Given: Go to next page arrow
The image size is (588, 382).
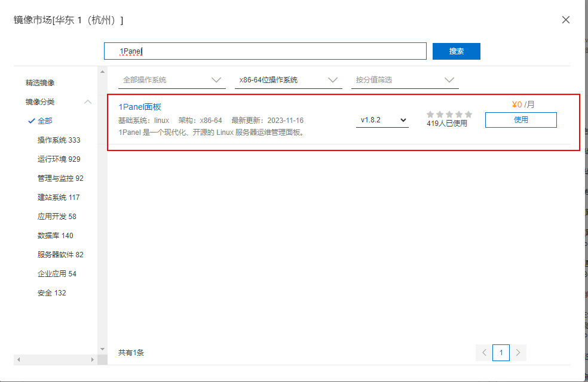Looking at the screenshot, I should click(x=518, y=353).
